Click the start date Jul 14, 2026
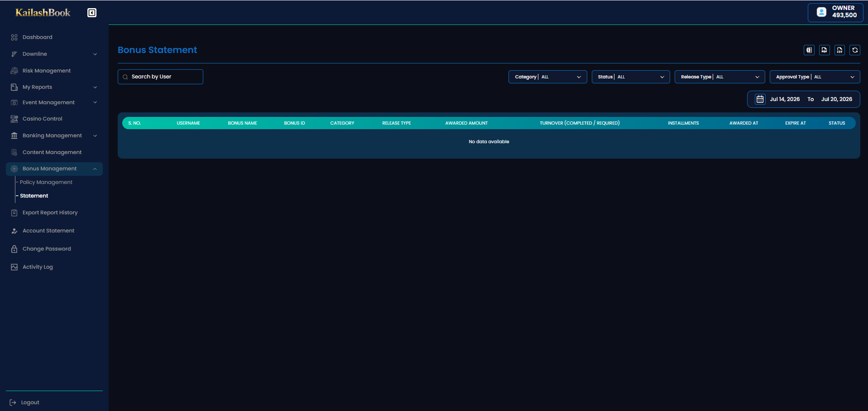This screenshot has height=411, width=868. click(x=785, y=99)
